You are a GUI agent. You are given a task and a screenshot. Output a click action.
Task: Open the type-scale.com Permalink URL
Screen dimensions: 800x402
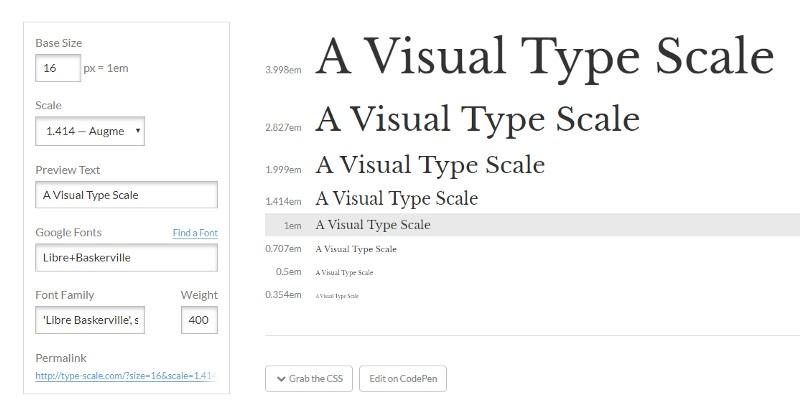[125, 376]
